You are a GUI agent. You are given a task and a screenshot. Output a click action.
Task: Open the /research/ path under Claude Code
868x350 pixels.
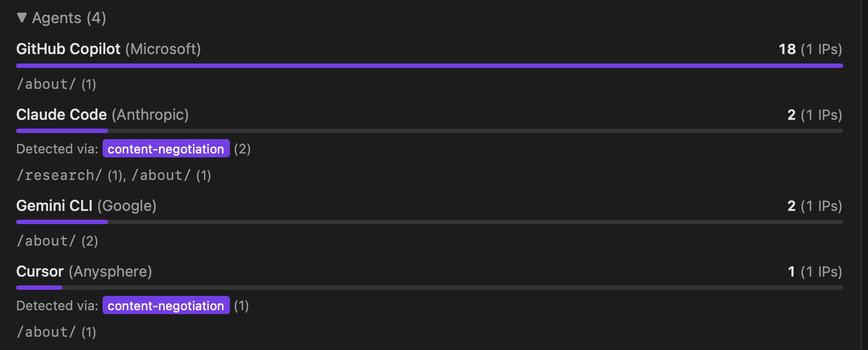tap(60, 176)
